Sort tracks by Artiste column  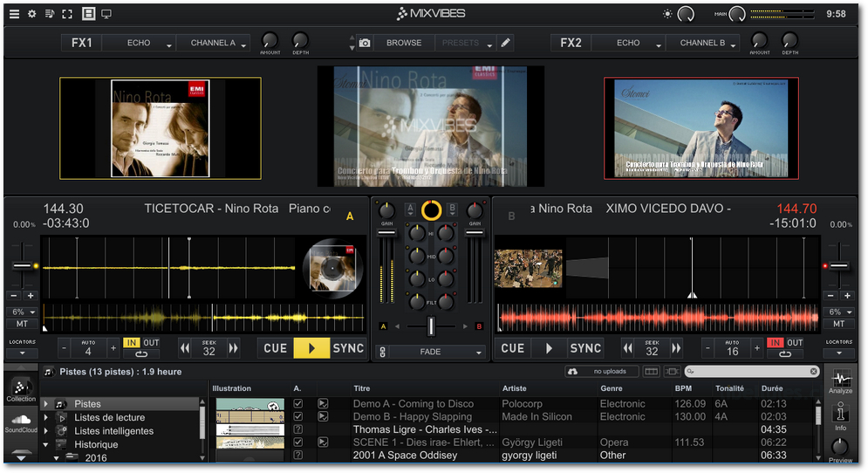click(515, 388)
